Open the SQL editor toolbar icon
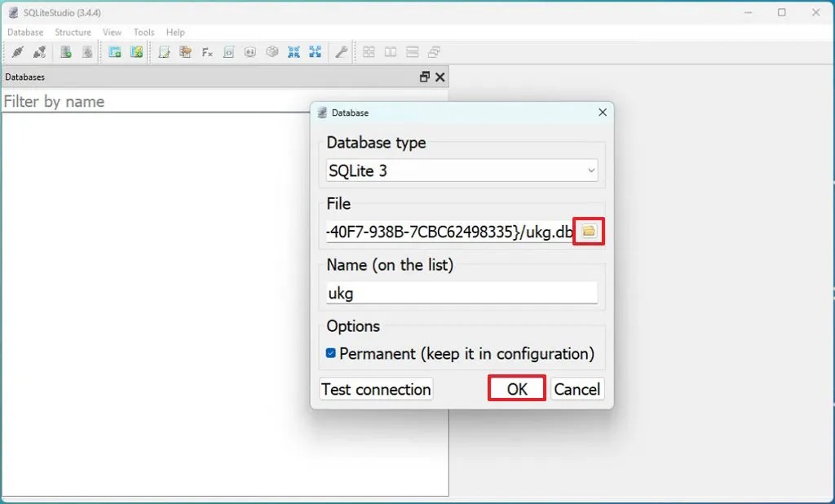The height and width of the screenshot is (504, 835). tap(164, 51)
